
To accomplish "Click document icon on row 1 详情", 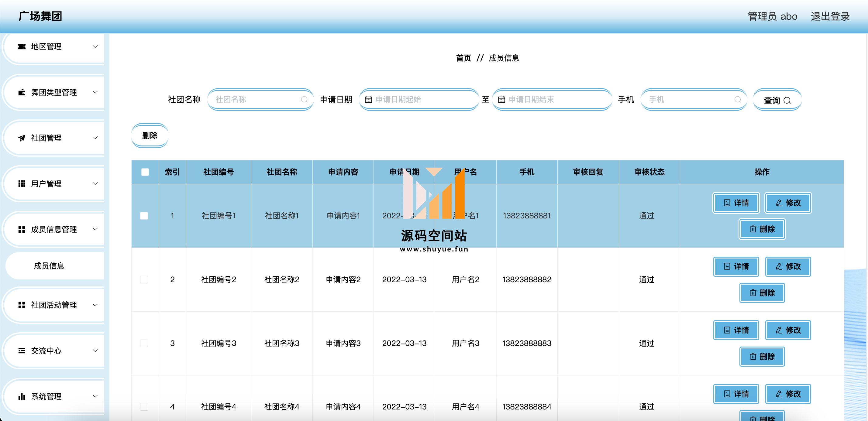I will click(x=727, y=203).
